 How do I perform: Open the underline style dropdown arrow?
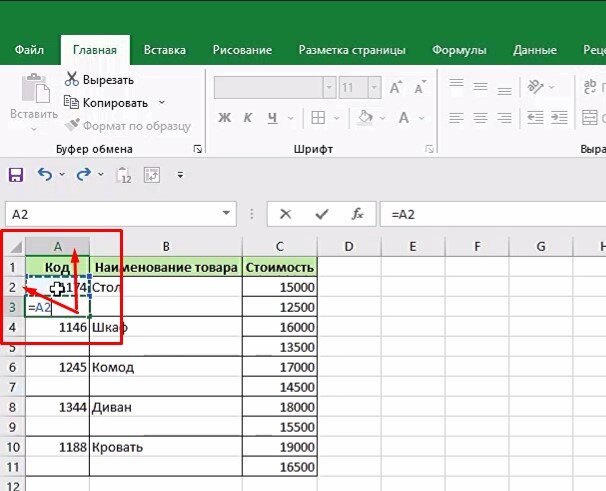291,118
